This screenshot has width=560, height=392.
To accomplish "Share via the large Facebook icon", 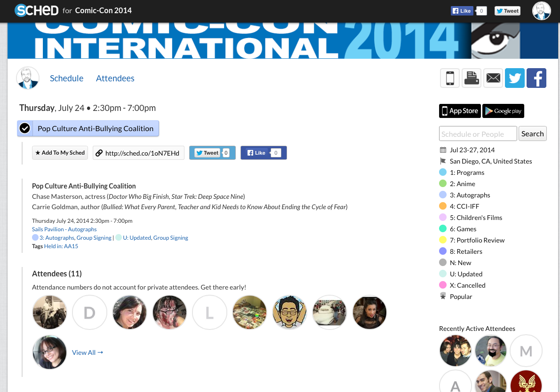I will coord(536,78).
